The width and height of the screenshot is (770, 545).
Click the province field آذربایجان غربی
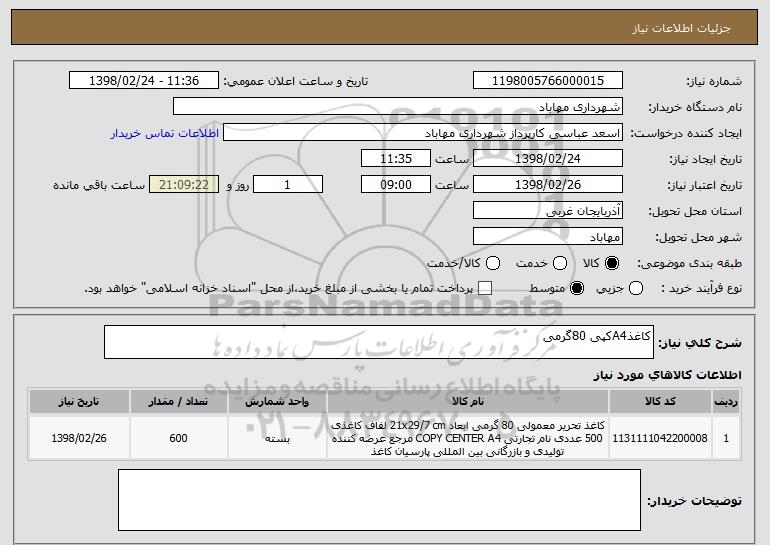[548, 211]
